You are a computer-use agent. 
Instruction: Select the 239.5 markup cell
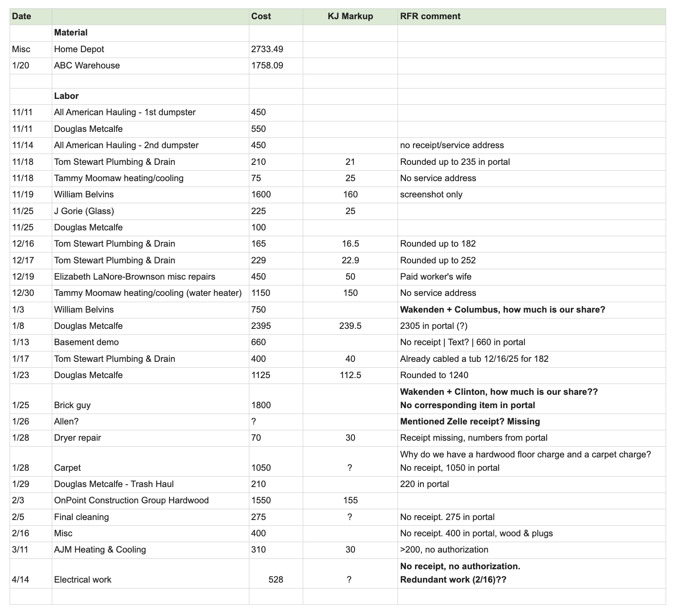pos(350,326)
